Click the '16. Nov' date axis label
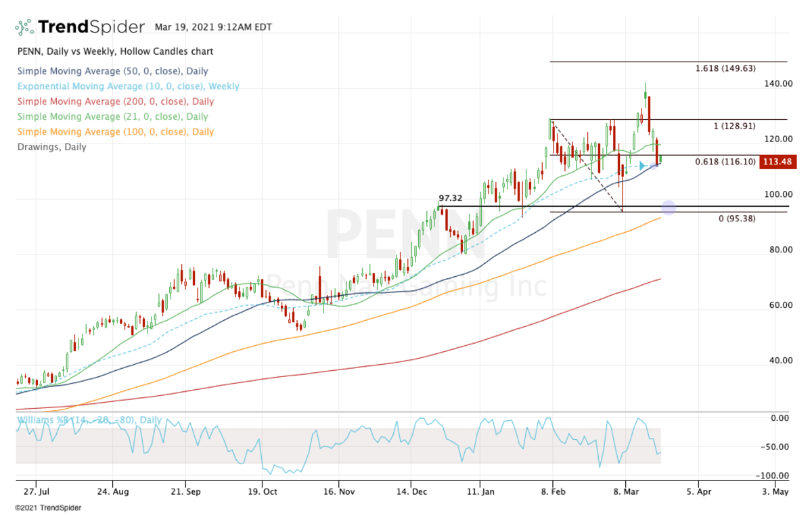The image size is (812, 515). pos(339,492)
